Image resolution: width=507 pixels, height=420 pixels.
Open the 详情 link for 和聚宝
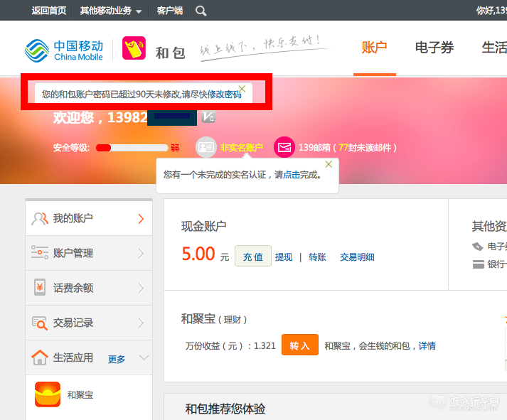point(427,346)
